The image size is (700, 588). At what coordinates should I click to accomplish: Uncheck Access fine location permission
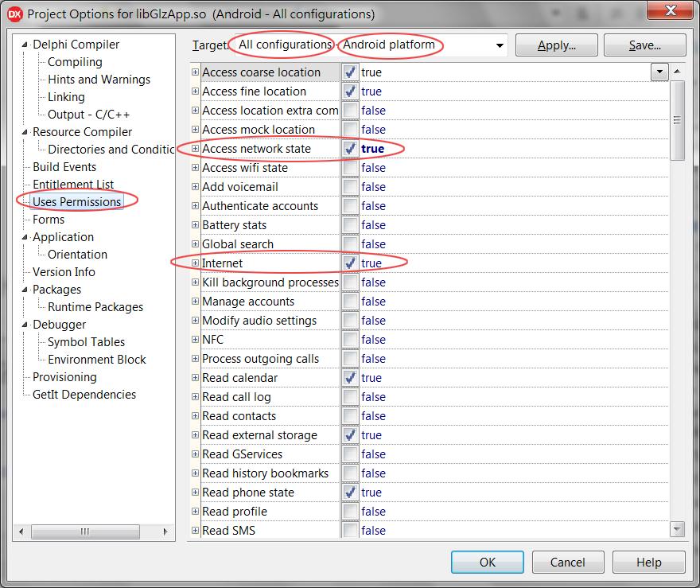point(351,91)
